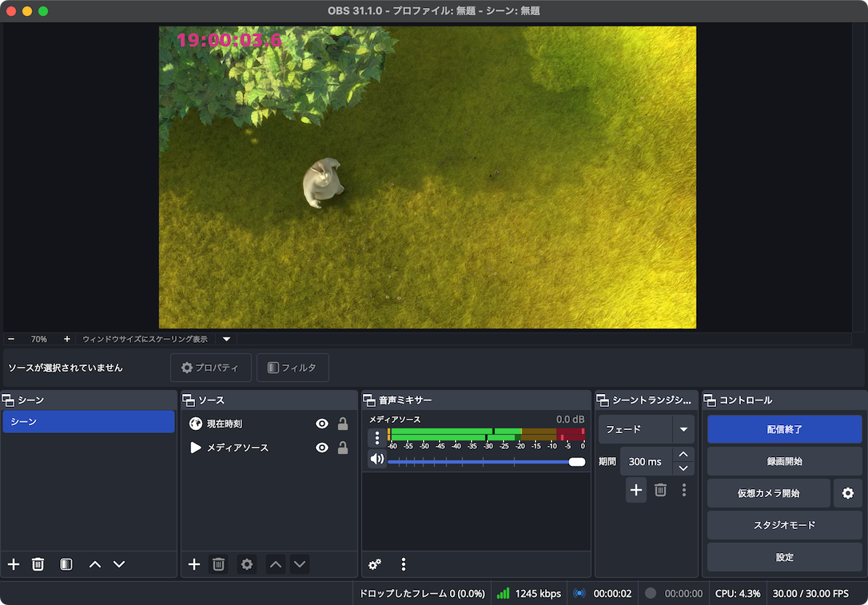Delete selected scene with trash icon
868x605 pixels.
pos(38,564)
